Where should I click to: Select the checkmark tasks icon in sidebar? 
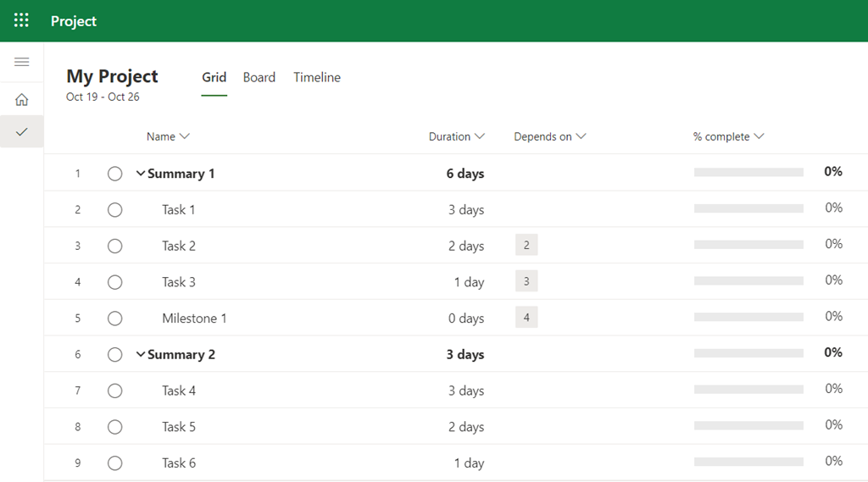[x=22, y=131]
